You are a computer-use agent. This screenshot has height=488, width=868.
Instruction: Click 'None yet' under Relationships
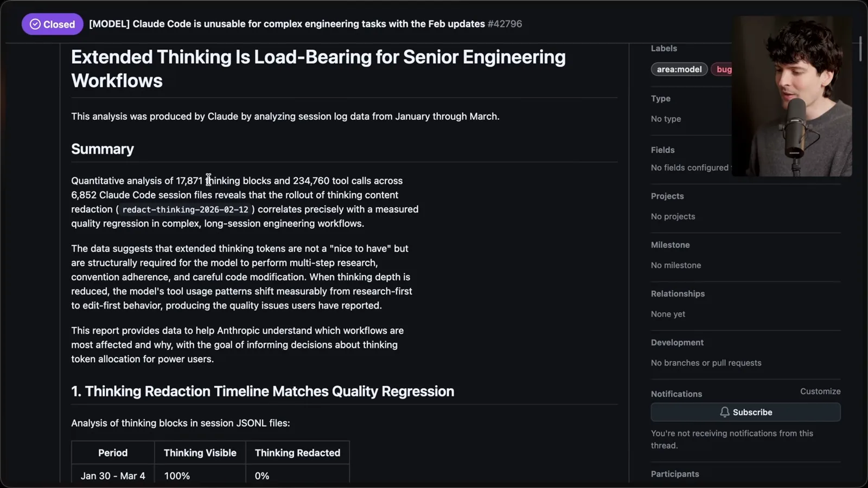(668, 314)
